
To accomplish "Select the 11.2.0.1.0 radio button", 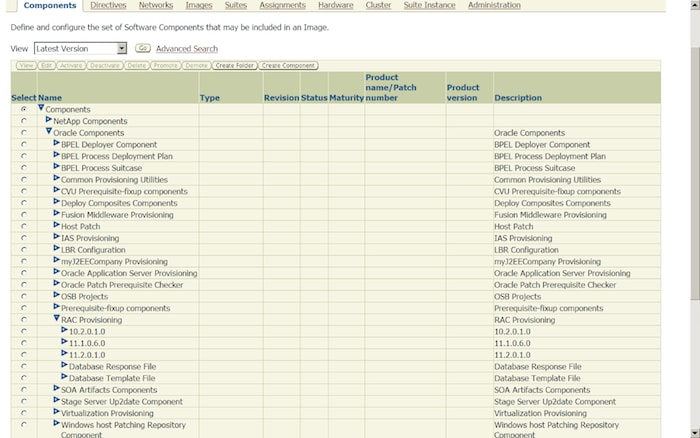I will click(24, 355).
